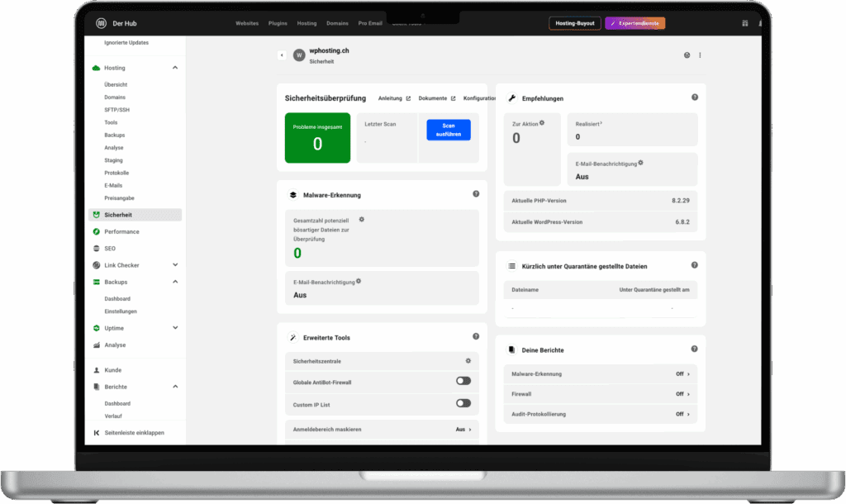Image resolution: width=846 pixels, height=504 pixels.
Task: Enable the Globale AntiBot-Firewall toggle
Action: coord(463,383)
